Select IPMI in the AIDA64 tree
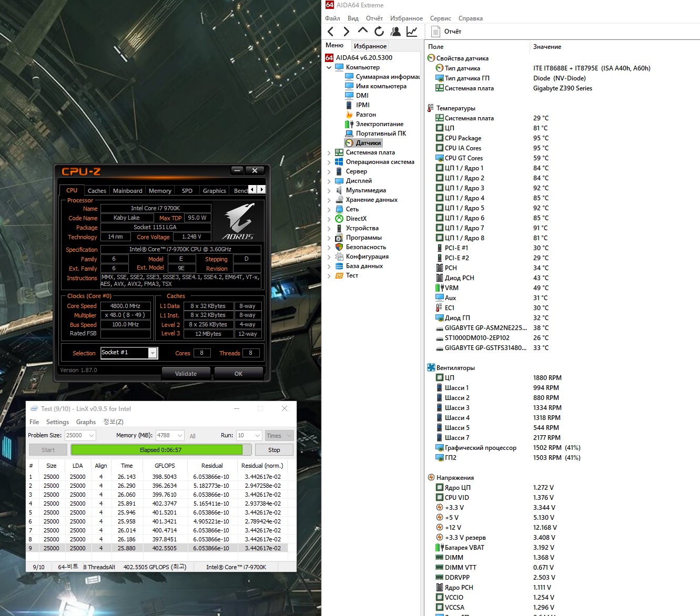700x616 pixels. [x=357, y=105]
